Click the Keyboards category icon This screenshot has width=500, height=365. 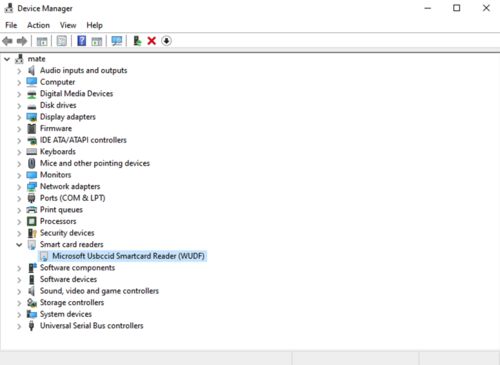(32, 152)
